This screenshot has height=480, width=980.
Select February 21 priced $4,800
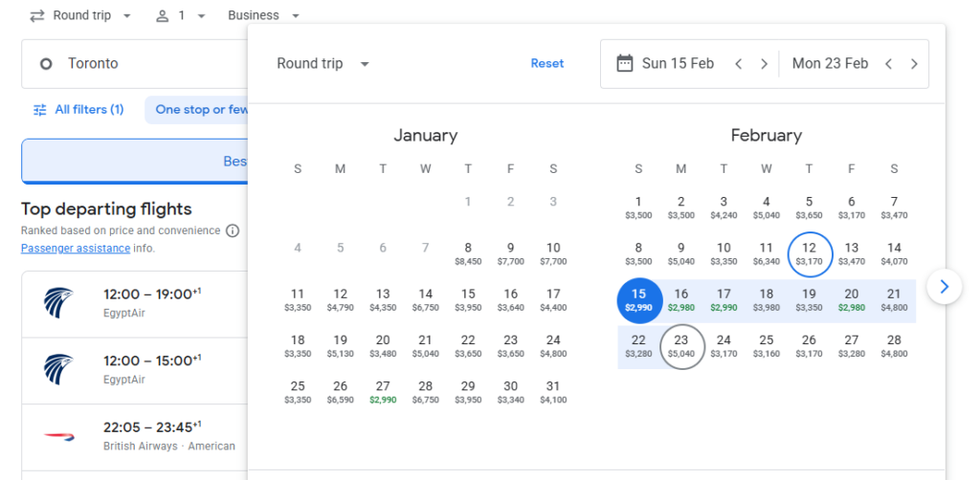pyautogui.click(x=895, y=299)
